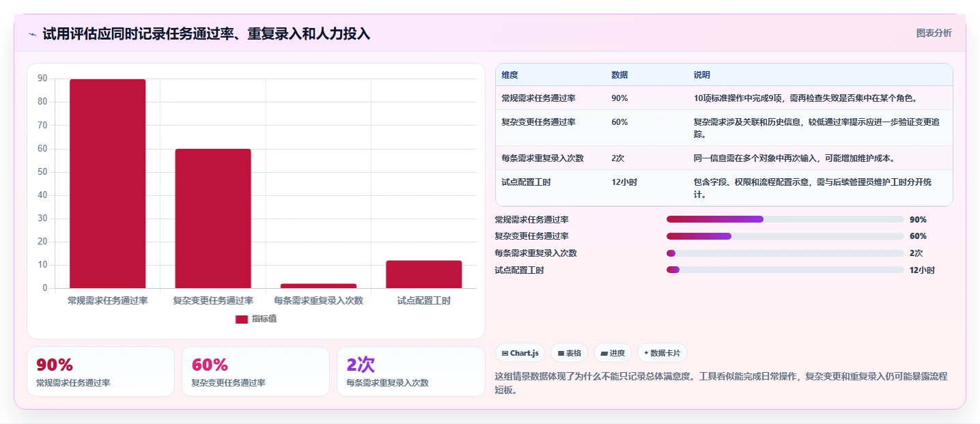Select the 进度 tag chip
The height and width of the screenshot is (424, 980).
coord(613,353)
